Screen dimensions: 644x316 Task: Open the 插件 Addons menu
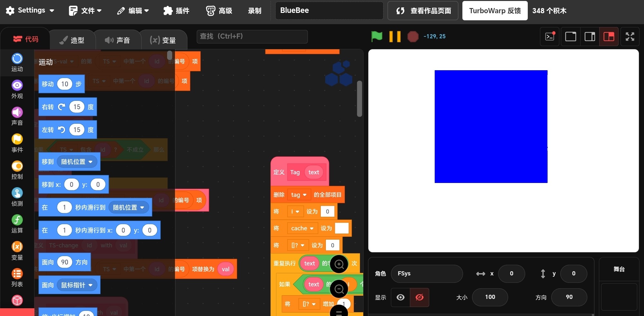pyautogui.click(x=176, y=11)
